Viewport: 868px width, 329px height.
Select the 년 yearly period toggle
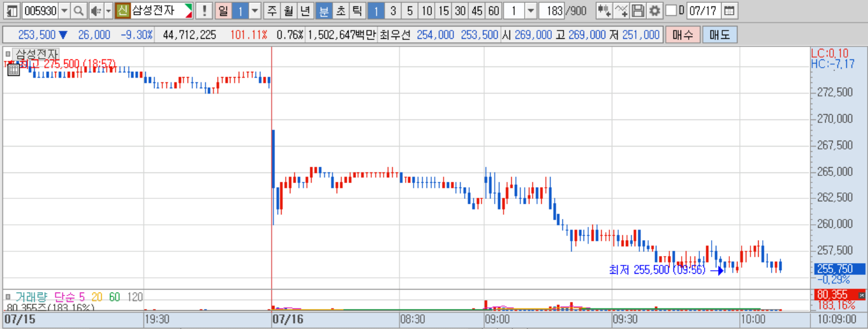point(304,11)
